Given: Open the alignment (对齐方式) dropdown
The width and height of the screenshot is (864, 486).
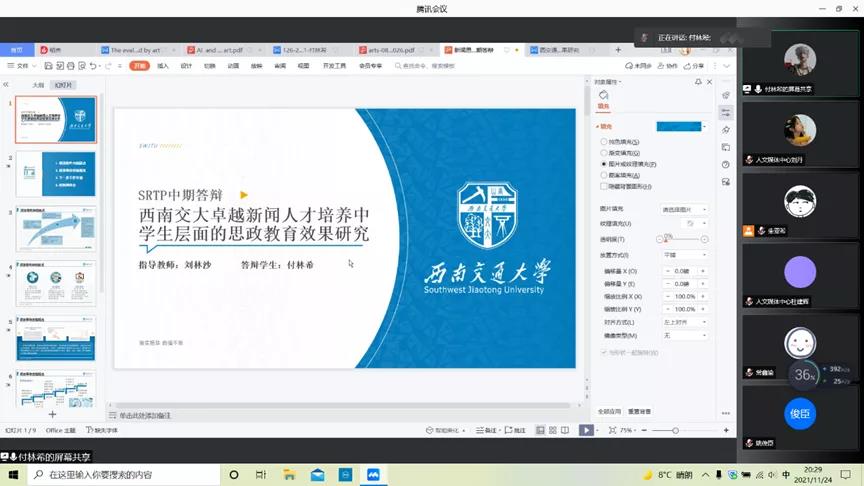Looking at the screenshot, I should click(x=684, y=322).
